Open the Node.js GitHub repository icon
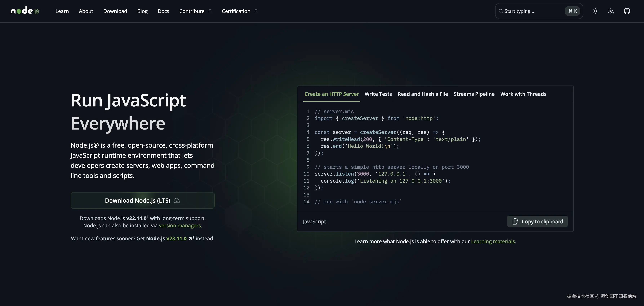 [627, 11]
